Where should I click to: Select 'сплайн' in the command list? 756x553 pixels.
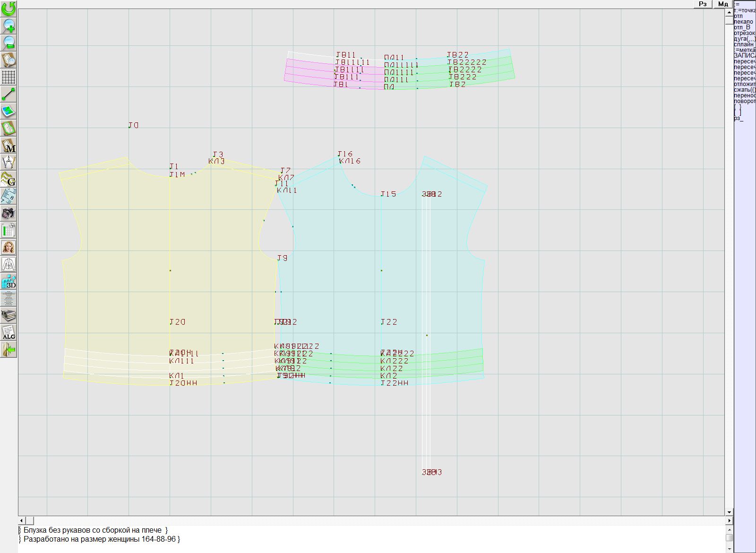744,44
